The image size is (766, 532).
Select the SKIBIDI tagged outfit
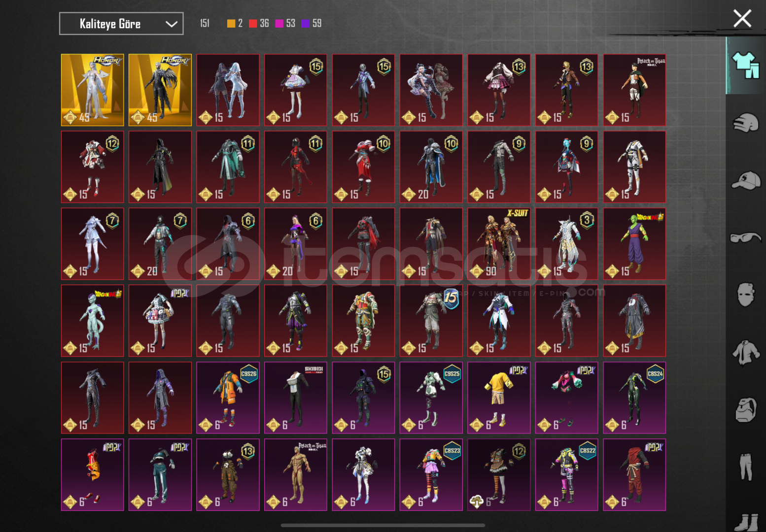(296, 398)
